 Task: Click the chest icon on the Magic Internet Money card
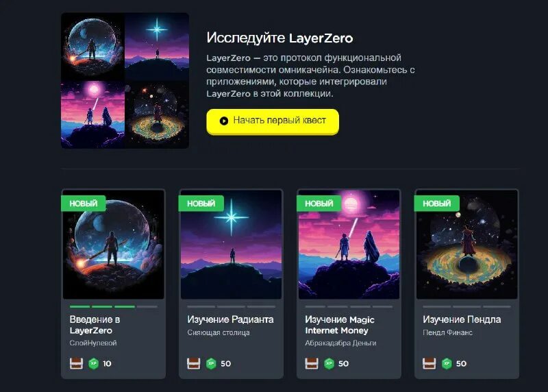click(312, 363)
